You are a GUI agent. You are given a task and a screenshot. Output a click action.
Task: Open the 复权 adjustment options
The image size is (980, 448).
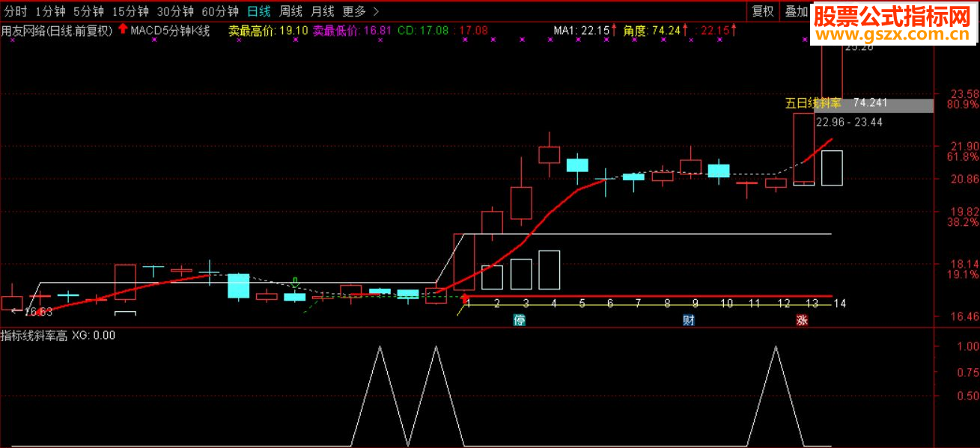click(763, 11)
